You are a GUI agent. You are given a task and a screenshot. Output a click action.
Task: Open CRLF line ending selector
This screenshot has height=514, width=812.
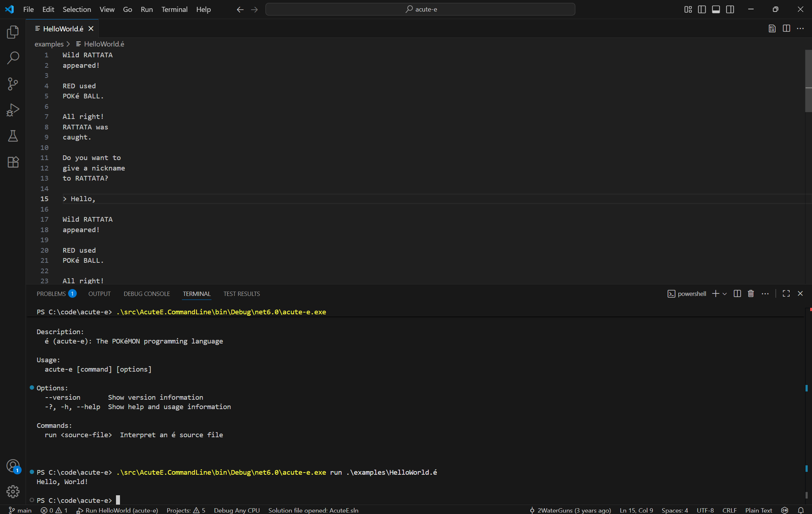(729, 510)
